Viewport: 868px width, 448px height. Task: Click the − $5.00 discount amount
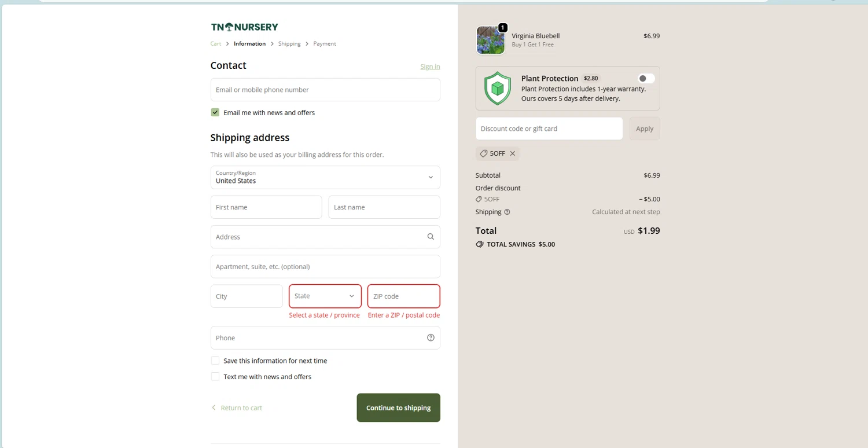point(649,199)
